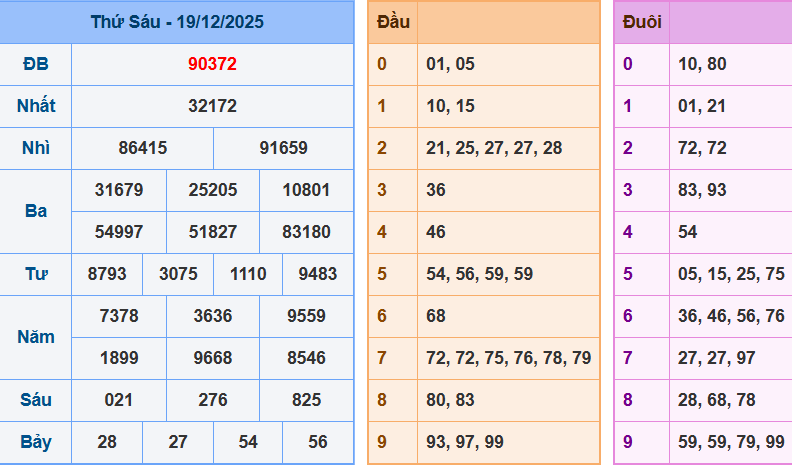
Task: Select the Nhất prize row label
Action: [36, 106]
